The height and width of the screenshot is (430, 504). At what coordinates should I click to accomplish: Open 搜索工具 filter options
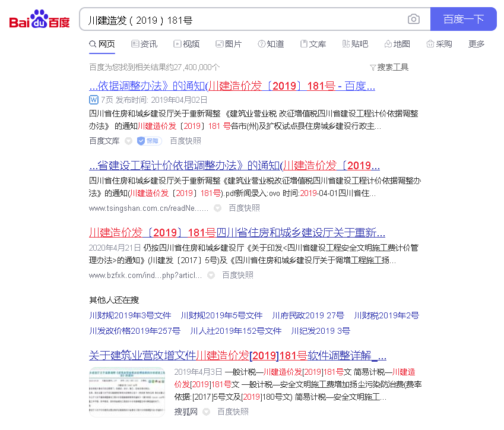click(x=389, y=67)
